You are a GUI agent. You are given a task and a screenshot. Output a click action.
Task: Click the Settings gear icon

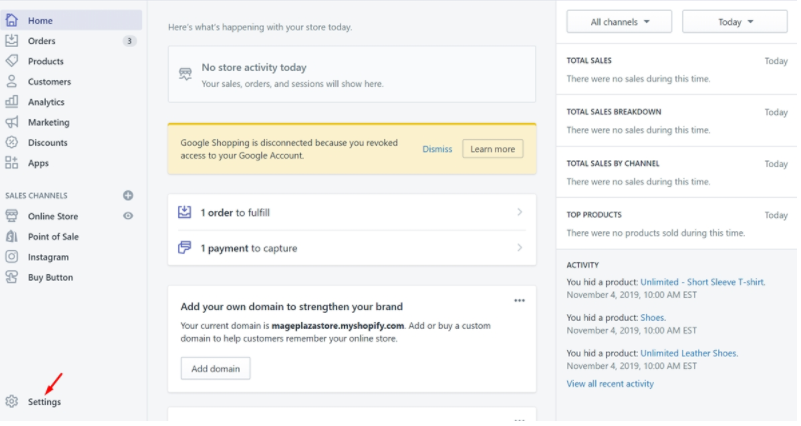12,401
